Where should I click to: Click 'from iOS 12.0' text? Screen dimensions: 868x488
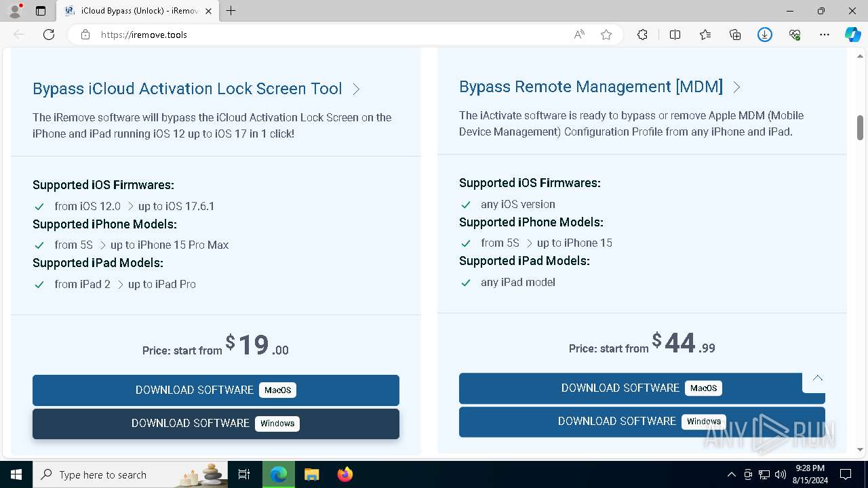[x=87, y=206]
